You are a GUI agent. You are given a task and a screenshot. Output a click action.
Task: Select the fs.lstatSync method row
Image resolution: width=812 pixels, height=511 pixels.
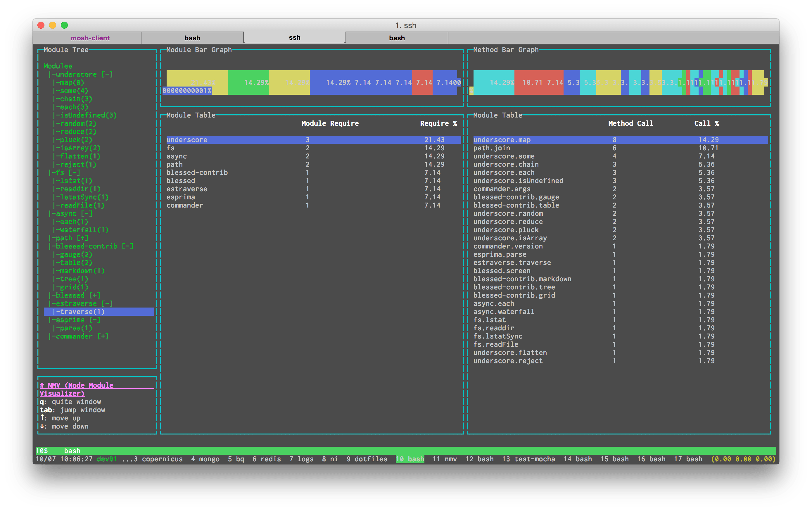coord(621,336)
